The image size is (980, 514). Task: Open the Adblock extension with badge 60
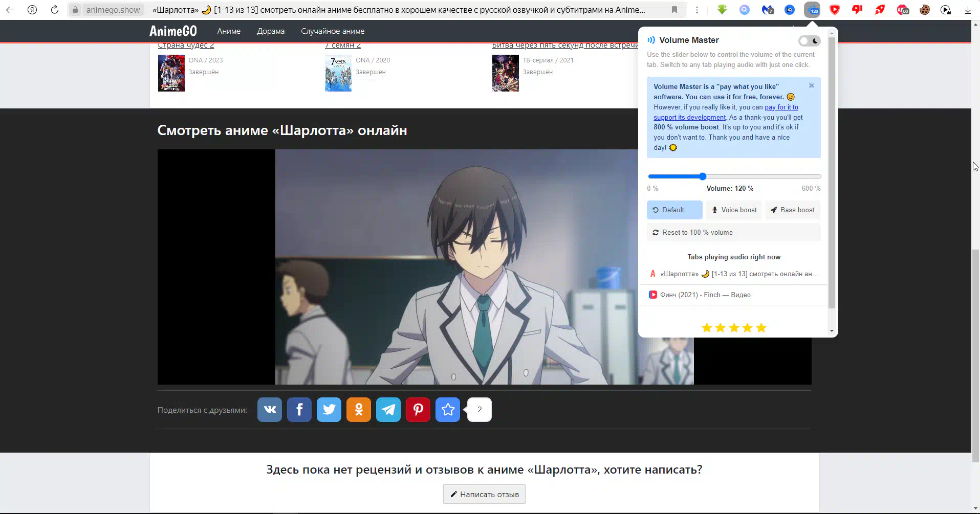tap(903, 10)
